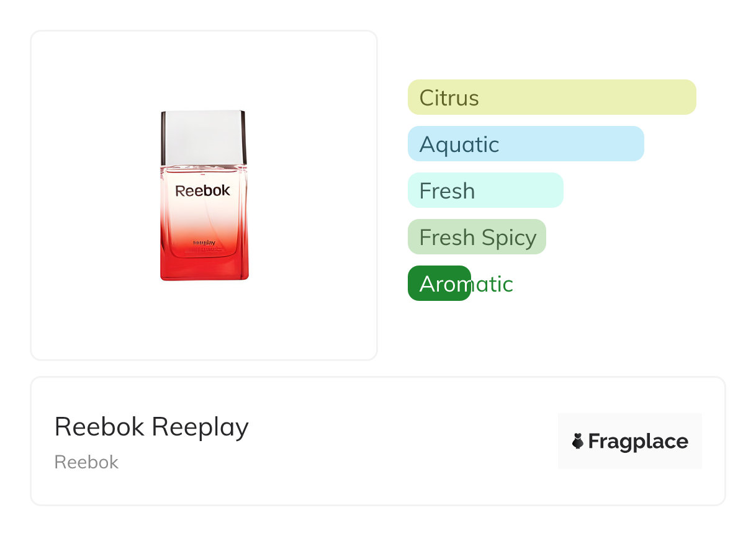Click the word "Citrus" in the accords

click(x=449, y=98)
